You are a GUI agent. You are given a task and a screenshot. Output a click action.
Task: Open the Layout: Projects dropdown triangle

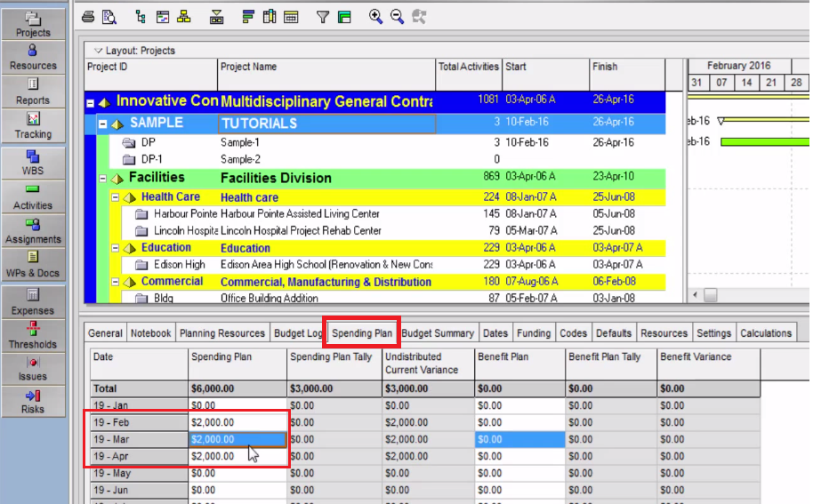(98, 51)
